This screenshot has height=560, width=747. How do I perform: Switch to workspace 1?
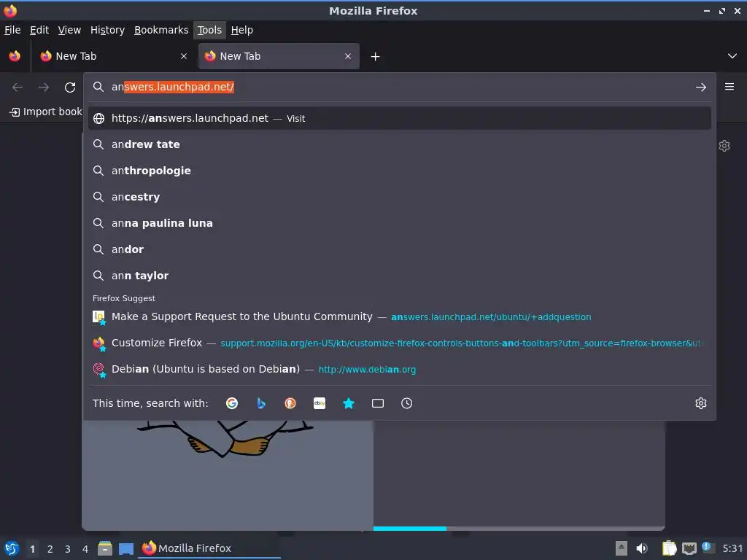tap(32, 549)
